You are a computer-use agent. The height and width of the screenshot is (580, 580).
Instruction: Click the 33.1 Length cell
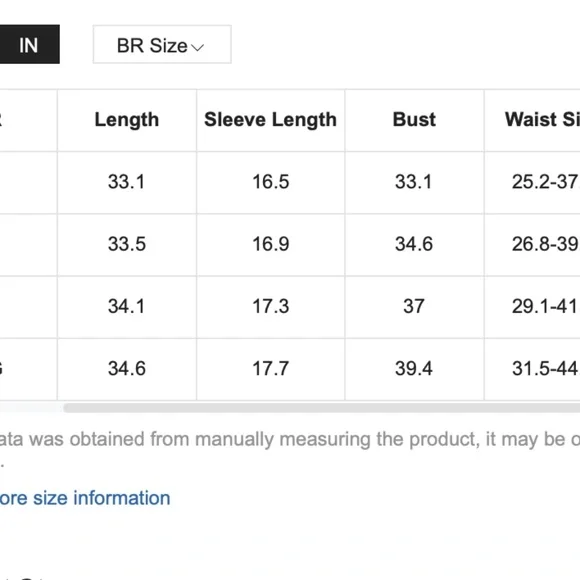coord(127,182)
